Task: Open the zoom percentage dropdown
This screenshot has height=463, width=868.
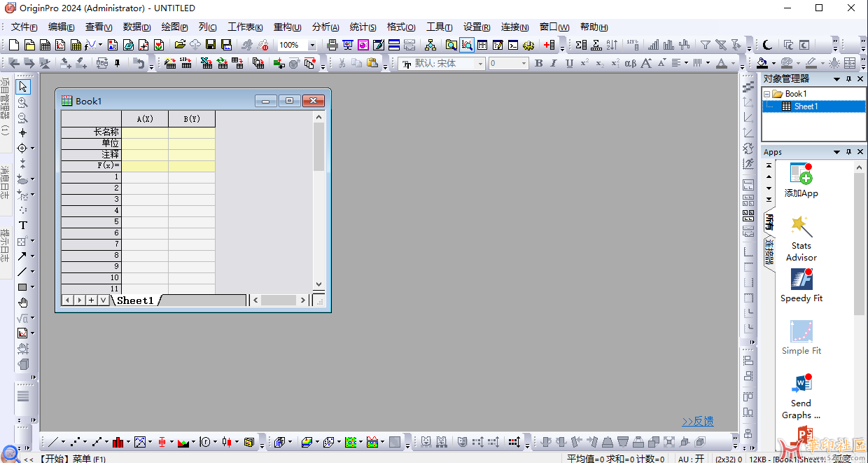Action: pyautogui.click(x=312, y=46)
